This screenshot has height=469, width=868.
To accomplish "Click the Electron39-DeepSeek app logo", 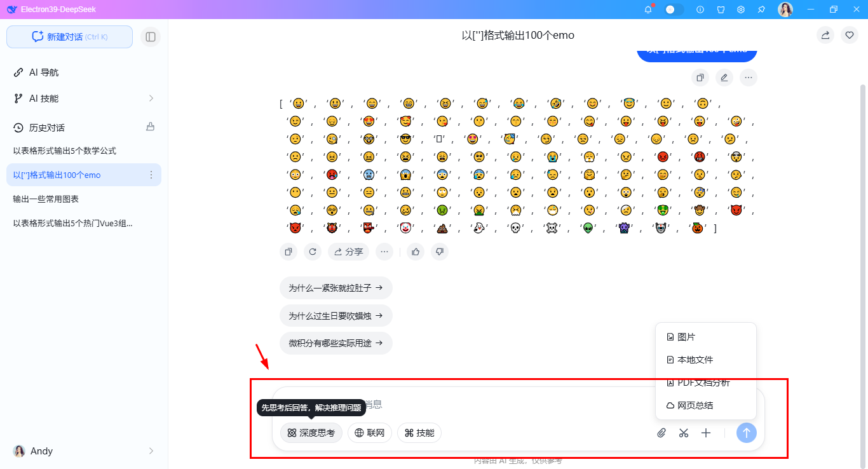I will pos(12,10).
